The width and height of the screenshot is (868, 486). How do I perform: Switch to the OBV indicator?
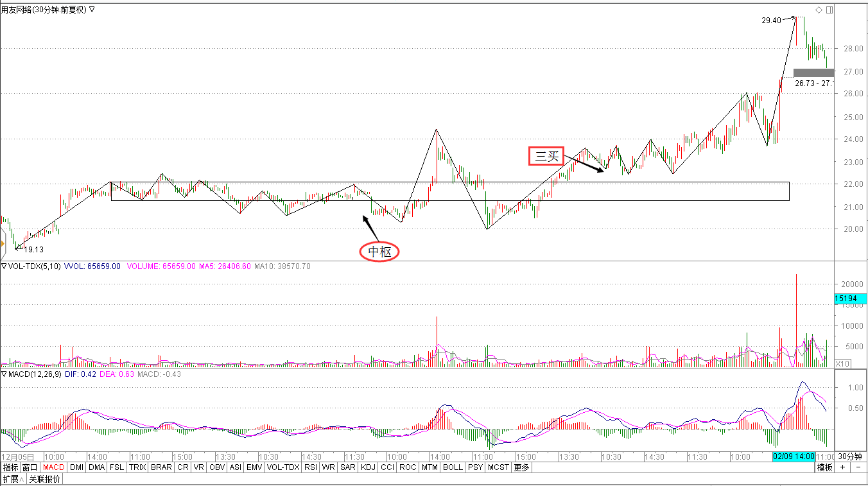click(217, 467)
